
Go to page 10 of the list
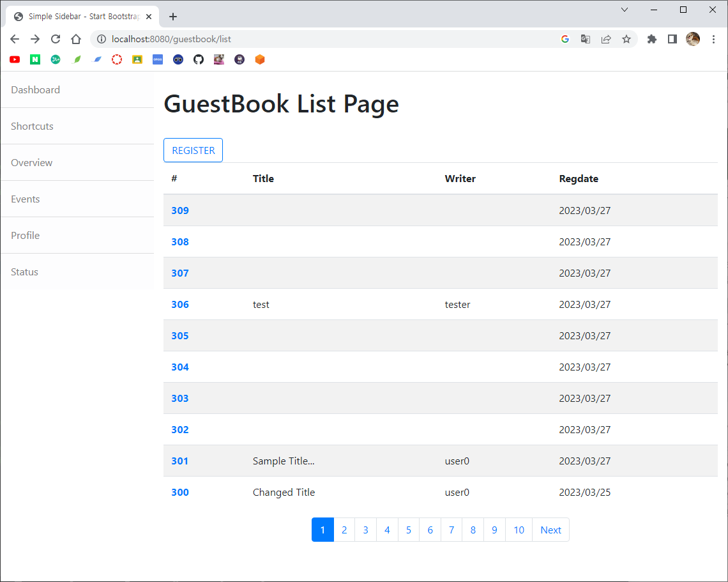[519, 530]
